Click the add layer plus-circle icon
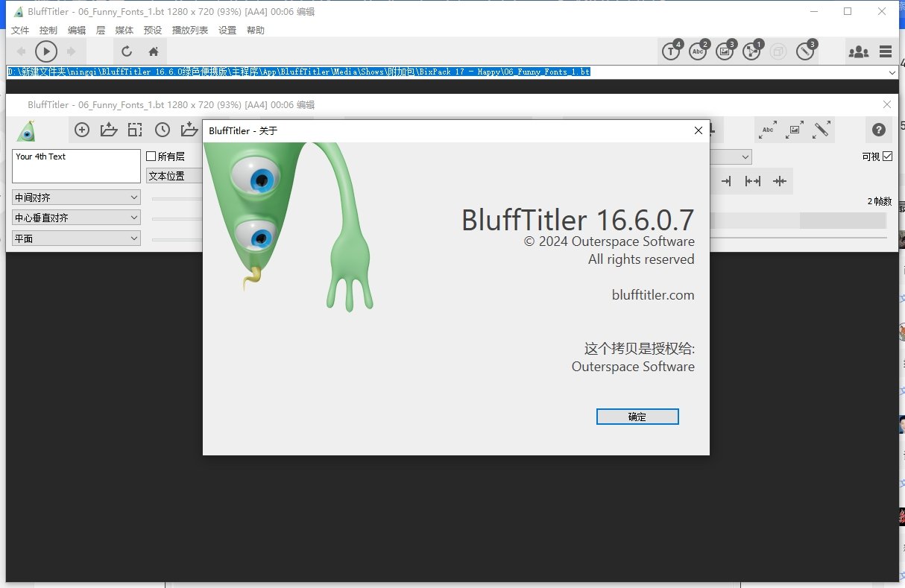The width and height of the screenshot is (905, 588). (82, 130)
